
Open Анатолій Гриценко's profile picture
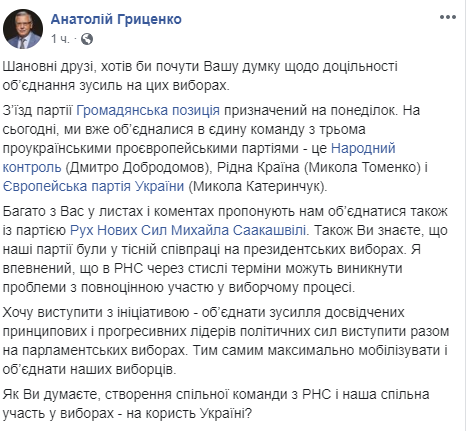click(x=23, y=29)
